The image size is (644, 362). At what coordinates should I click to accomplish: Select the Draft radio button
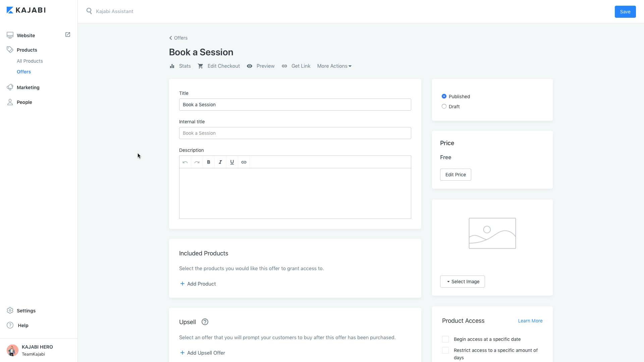(x=444, y=107)
